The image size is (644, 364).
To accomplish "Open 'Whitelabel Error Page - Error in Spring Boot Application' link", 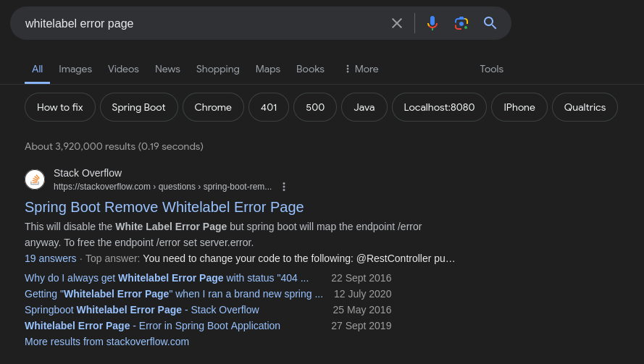I will [152, 326].
